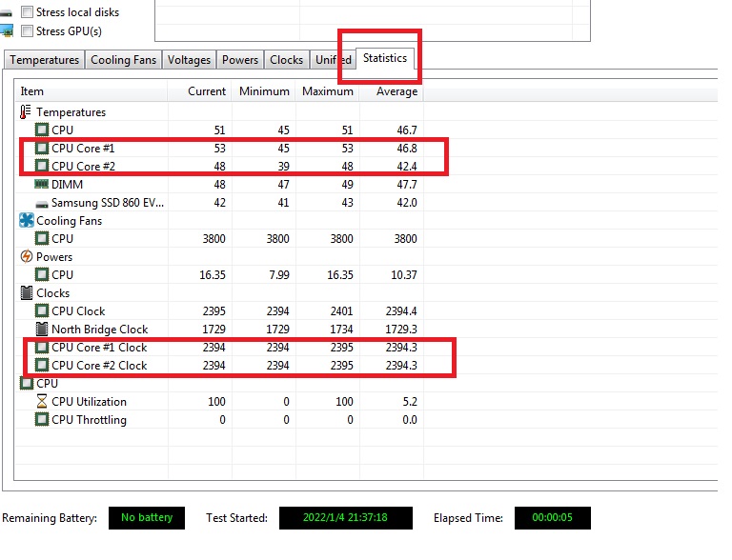The height and width of the screenshot is (560, 732).
Task: Click the North Bridge Clock chip icon
Action: pos(42,330)
